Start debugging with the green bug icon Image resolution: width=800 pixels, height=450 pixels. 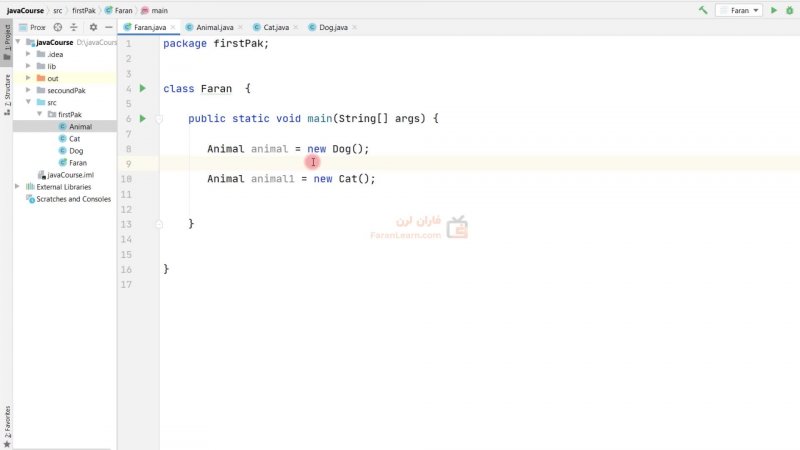790,10
